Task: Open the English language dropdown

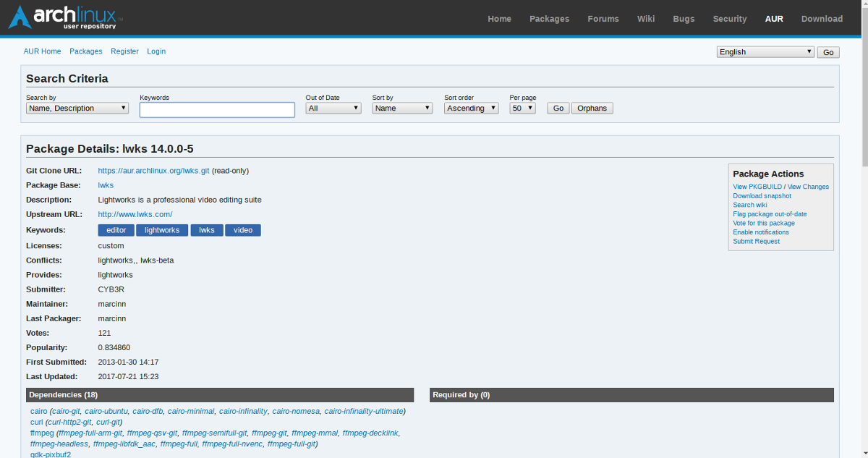Action: [x=766, y=52]
